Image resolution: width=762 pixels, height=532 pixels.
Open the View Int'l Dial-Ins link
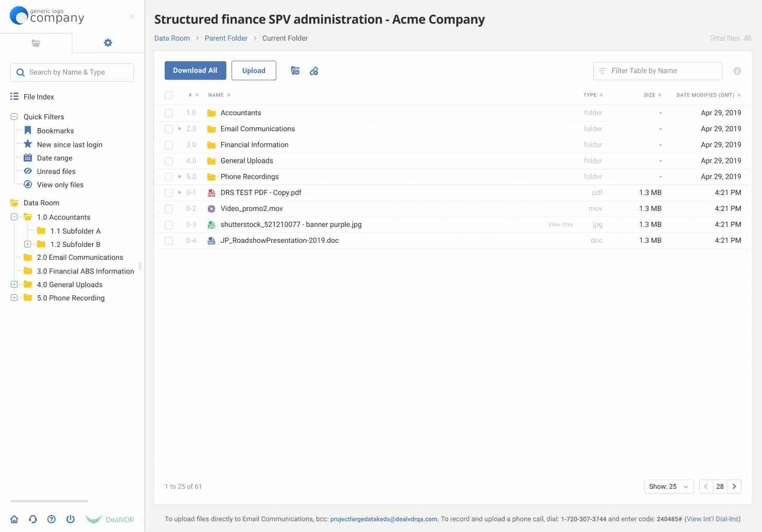click(x=712, y=519)
